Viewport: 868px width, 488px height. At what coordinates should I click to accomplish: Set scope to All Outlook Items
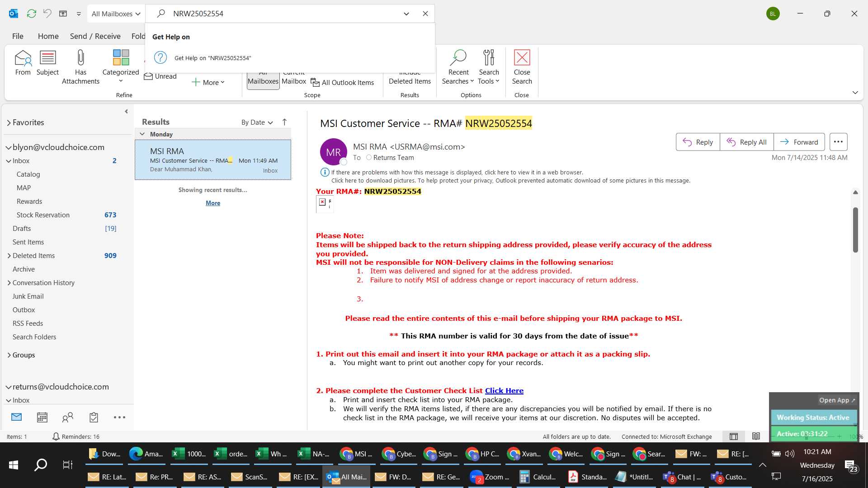342,82
